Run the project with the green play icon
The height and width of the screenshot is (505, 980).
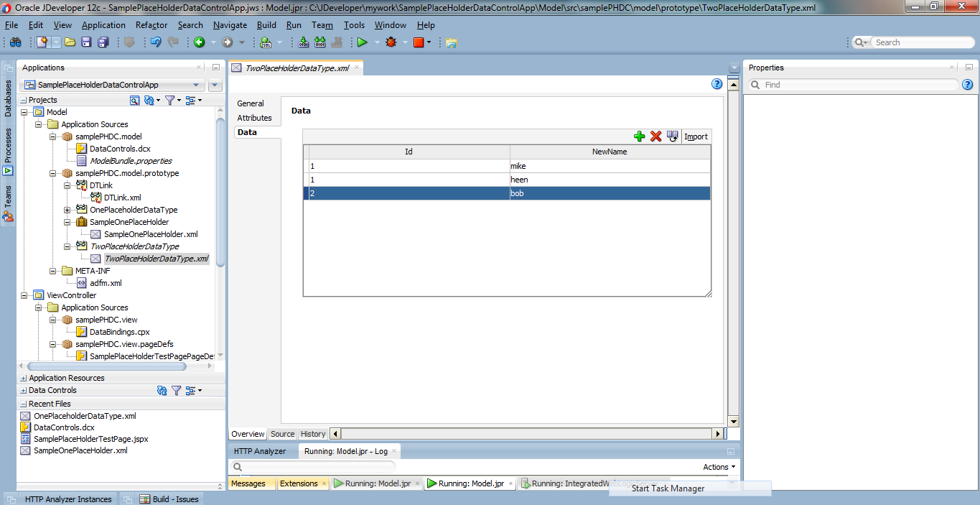coord(362,42)
